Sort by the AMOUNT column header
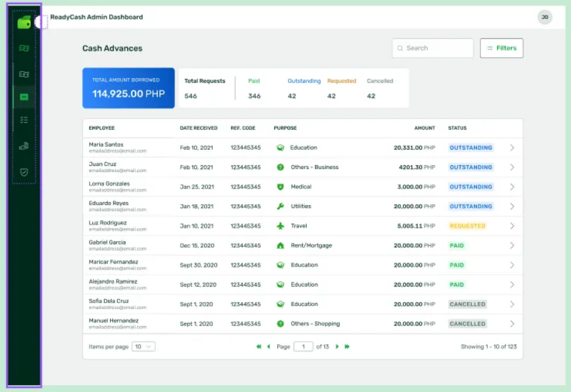The image size is (571, 392). pyautogui.click(x=425, y=128)
